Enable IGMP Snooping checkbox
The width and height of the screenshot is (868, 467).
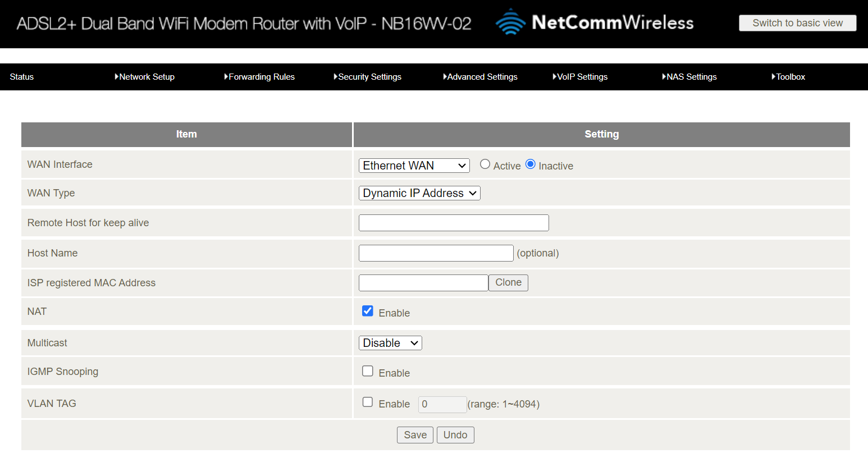pos(368,371)
